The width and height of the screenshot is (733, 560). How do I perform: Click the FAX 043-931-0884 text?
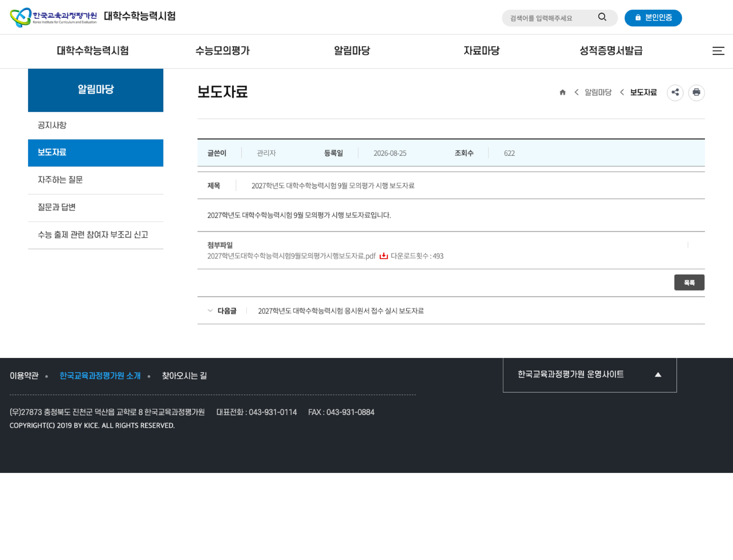pos(341,412)
